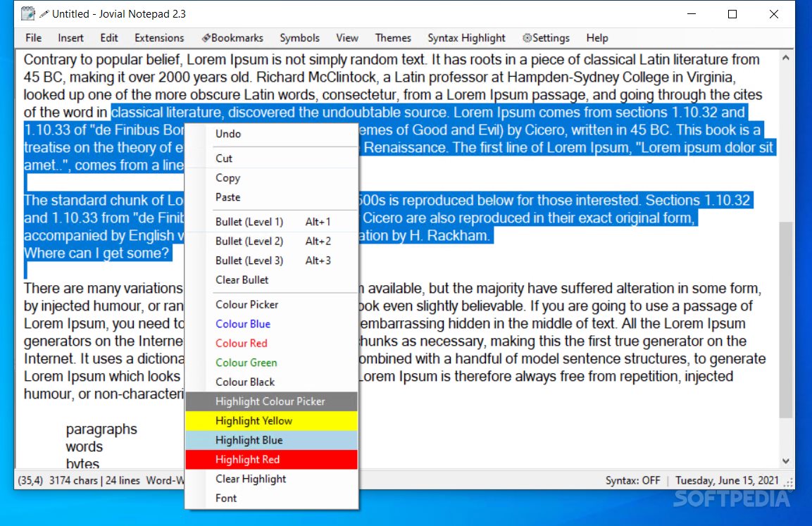The height and width of the screenshot is (526, 812).
Task: Open the Extensions menu
Action: (x=159, y=38)
